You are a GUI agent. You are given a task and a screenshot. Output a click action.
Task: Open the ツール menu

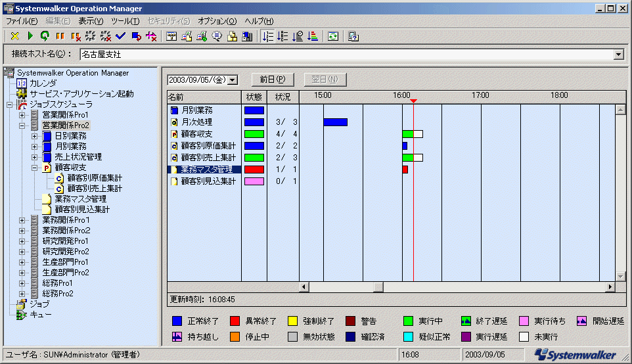click(125, 21)
